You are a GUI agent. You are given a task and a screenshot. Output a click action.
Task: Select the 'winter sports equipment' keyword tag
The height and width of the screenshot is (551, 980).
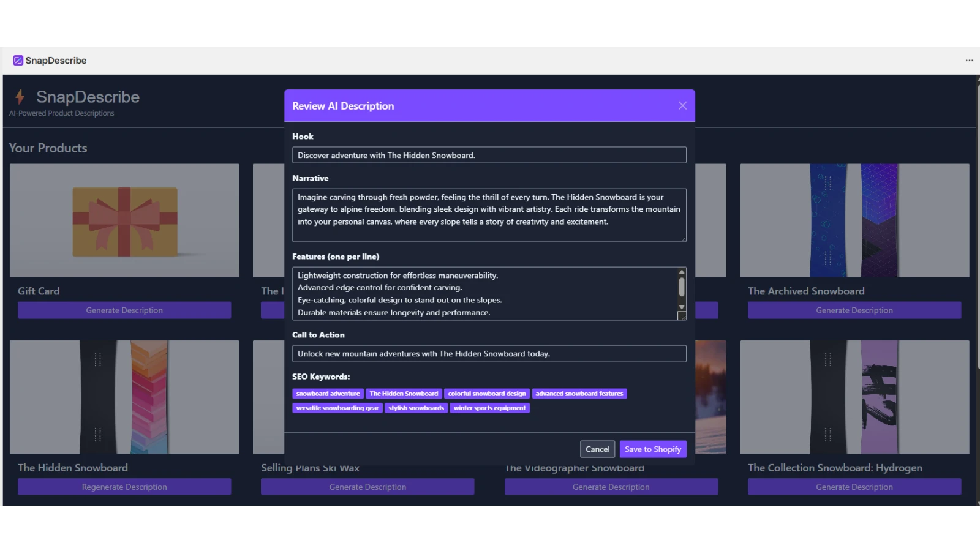point(489,408)
